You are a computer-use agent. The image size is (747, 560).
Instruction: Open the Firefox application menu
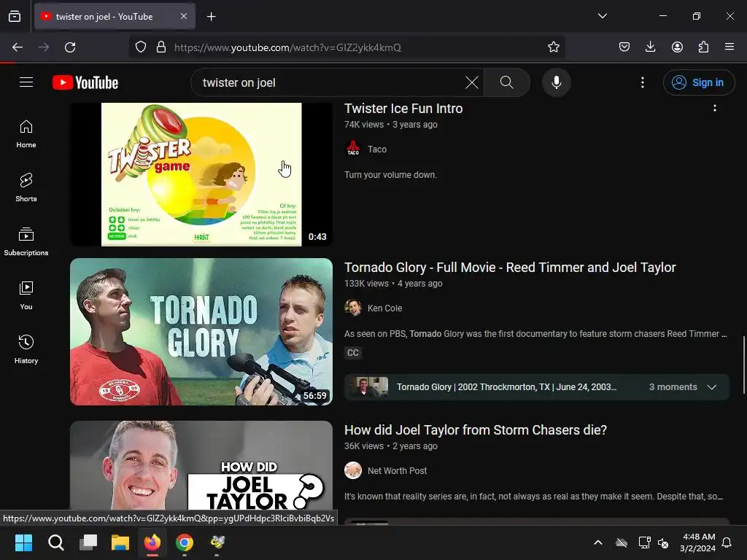tap(729, 47)
